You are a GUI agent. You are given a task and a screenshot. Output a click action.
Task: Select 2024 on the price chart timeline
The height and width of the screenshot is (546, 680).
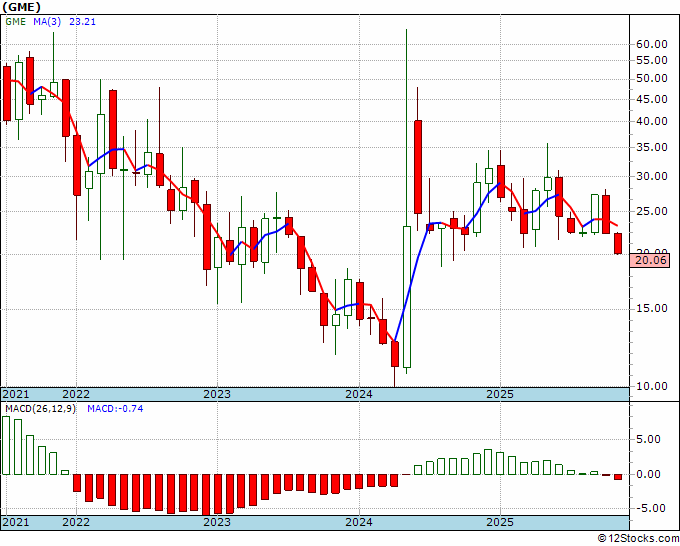359,394
